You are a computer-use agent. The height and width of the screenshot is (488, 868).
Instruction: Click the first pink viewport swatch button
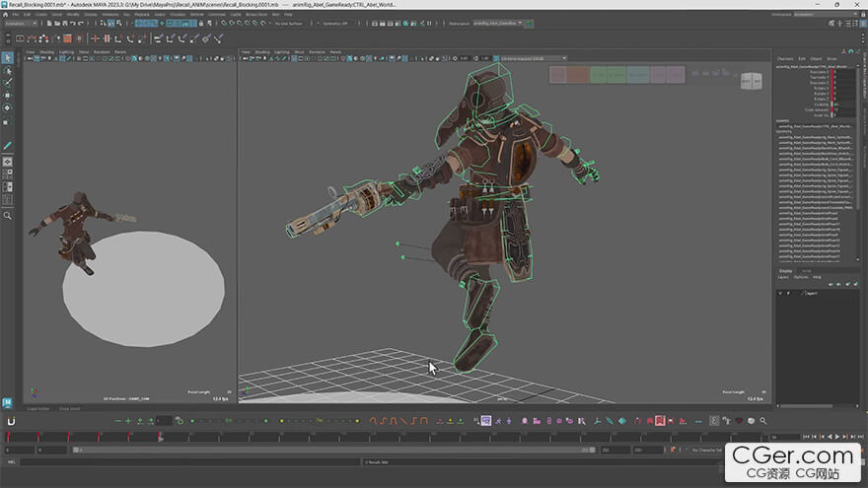coord(558,75)
